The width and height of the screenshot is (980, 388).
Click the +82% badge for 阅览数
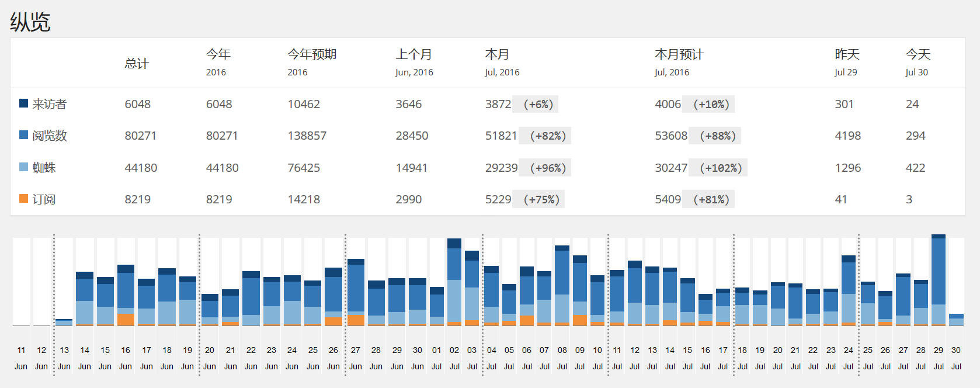(x=547, y=136)
